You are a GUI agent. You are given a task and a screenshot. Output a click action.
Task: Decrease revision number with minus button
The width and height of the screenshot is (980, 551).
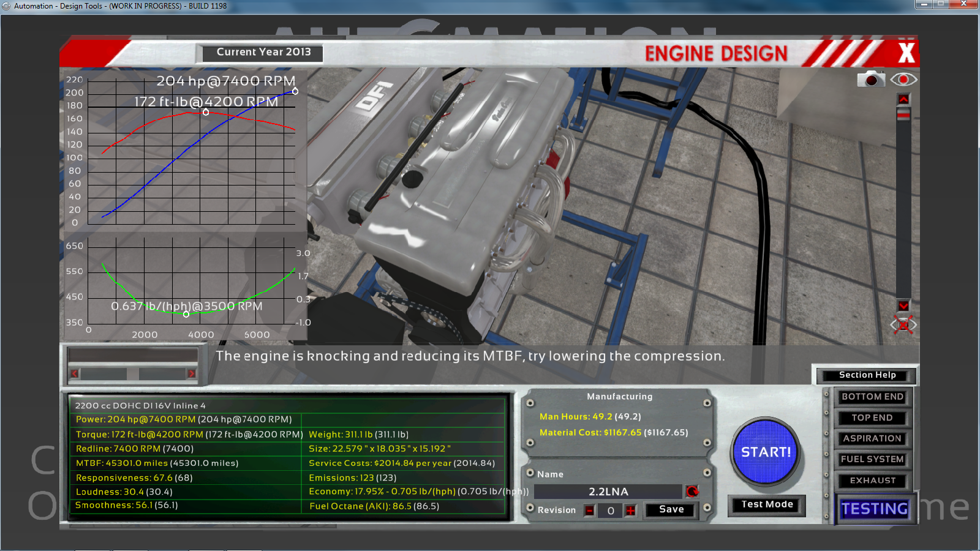point(589,511)
